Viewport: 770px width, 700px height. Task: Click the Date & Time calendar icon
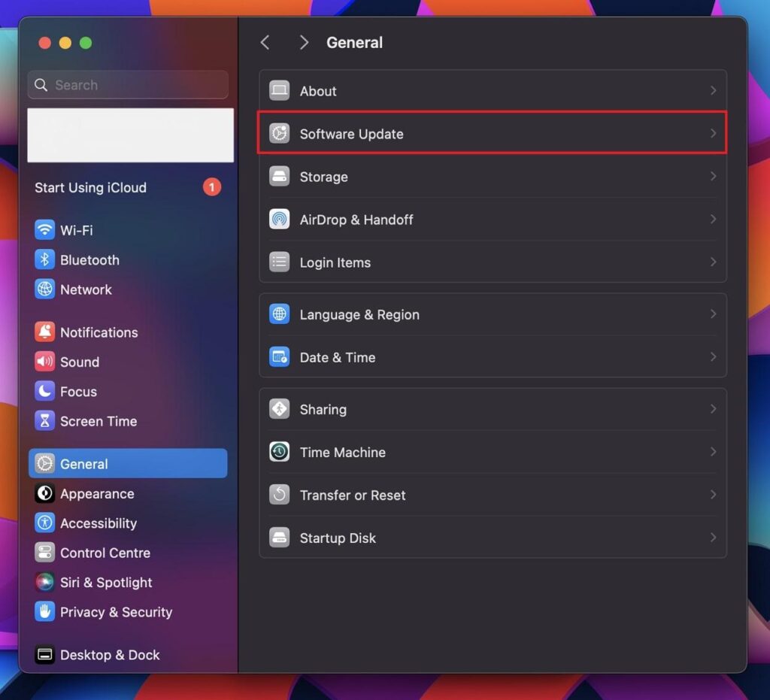click(x=280, y=357)
